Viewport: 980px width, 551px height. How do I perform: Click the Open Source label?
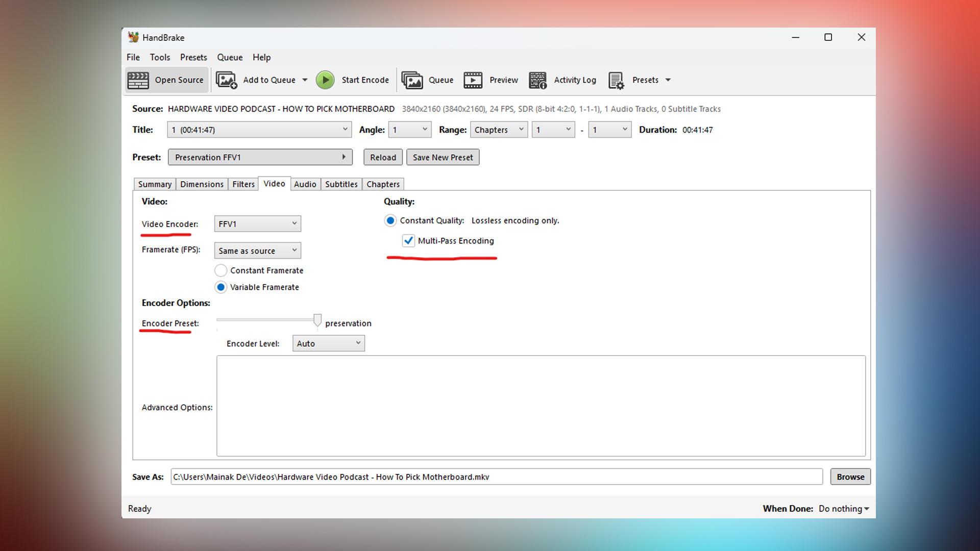[x=179, y=80]
